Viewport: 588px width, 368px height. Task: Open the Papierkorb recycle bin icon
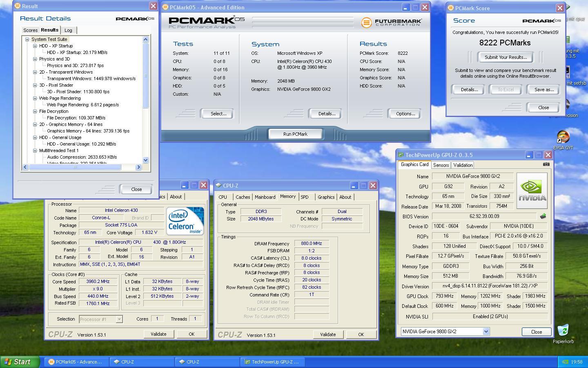coord(563,333)
